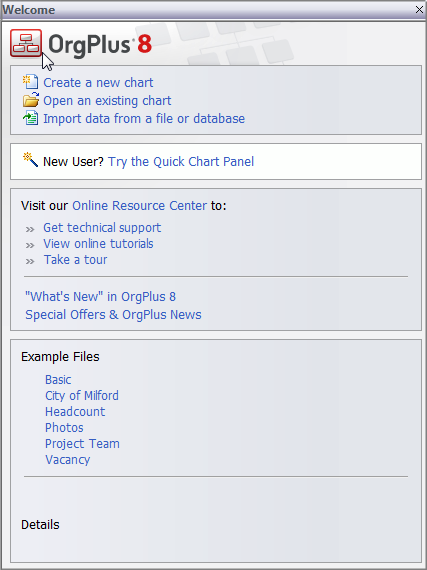Open the Headcount example file

[75, 412]
